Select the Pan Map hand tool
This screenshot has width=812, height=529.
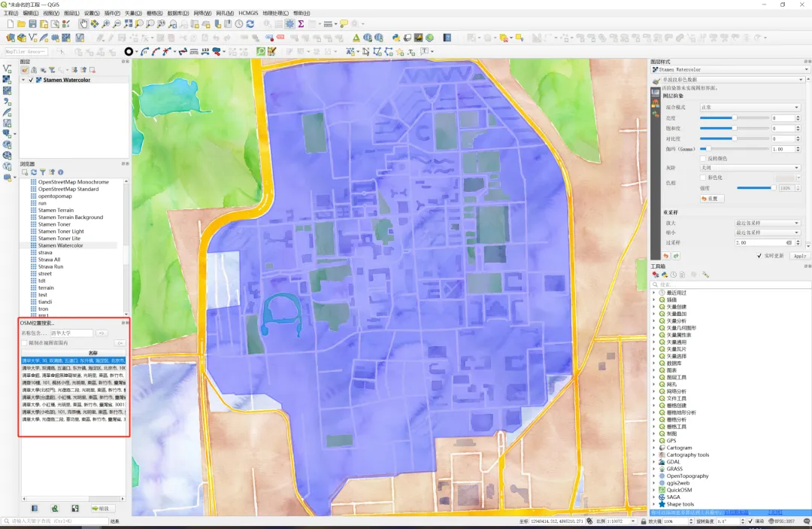(x=83, y=24)
